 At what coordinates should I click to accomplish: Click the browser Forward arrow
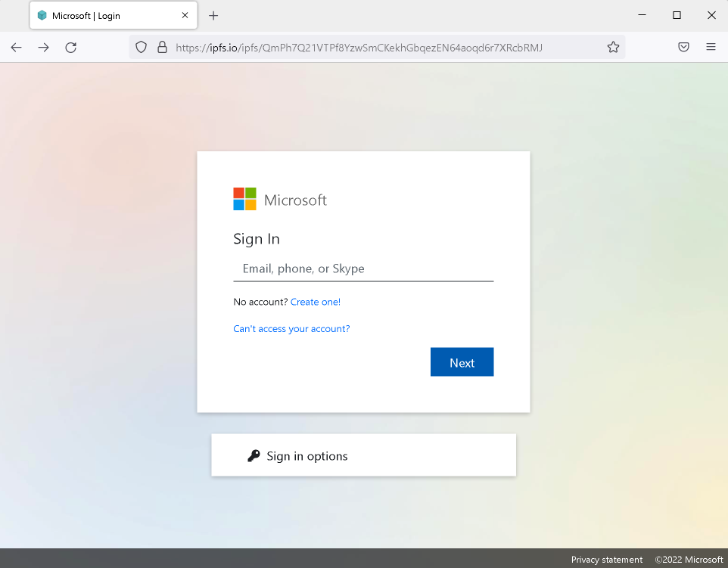pos(44,47)
